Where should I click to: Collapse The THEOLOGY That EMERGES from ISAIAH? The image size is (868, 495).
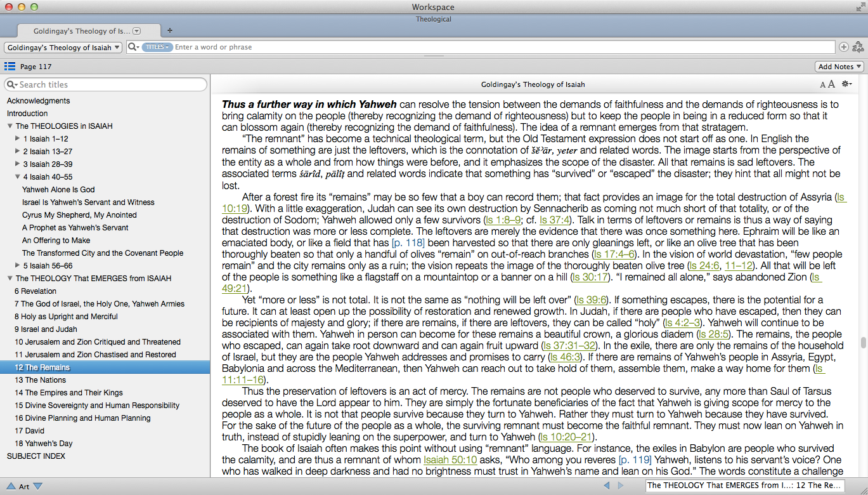pos(10,279)
